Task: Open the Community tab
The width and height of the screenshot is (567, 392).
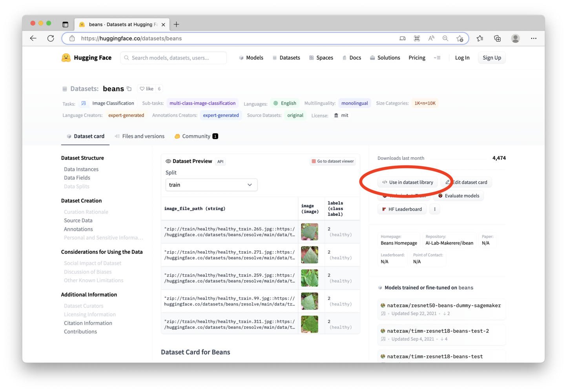Action: pos(196,136)
